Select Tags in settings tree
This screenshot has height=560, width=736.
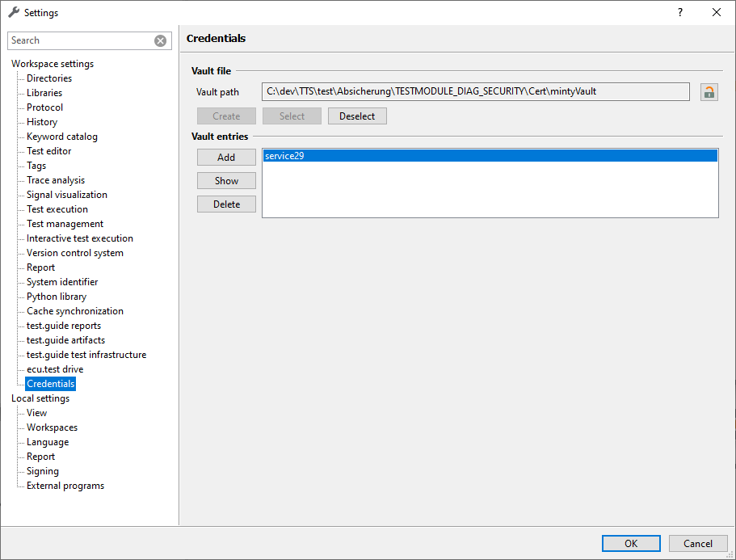tap(36, 166)
